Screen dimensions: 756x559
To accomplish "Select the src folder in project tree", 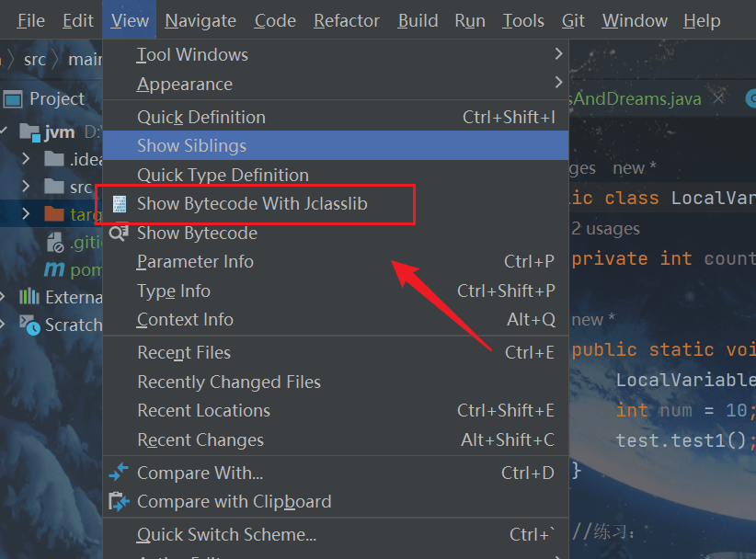I will (81, 187).
